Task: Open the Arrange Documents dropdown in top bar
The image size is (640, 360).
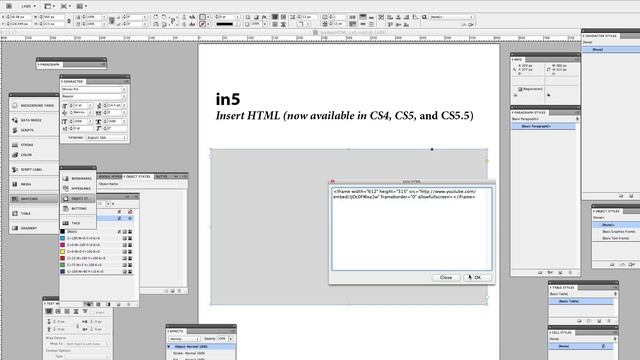Action: point(82,6)
